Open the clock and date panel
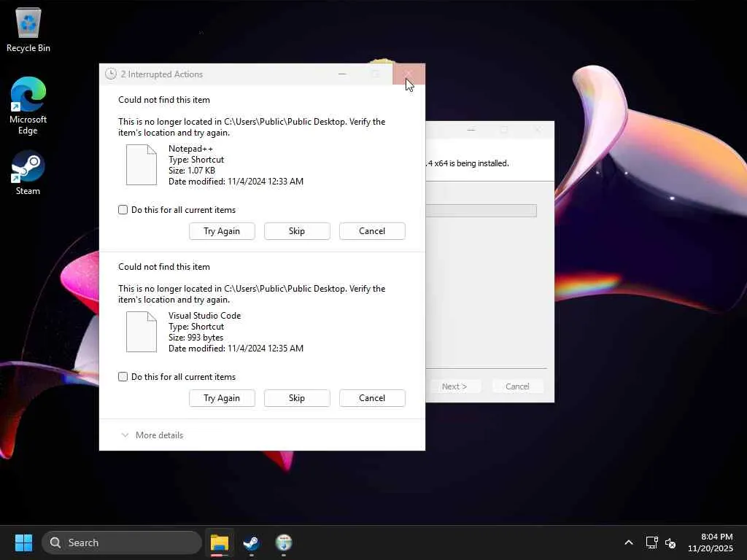The height and width of the screenshot is (560, 747). click(711, 542)
